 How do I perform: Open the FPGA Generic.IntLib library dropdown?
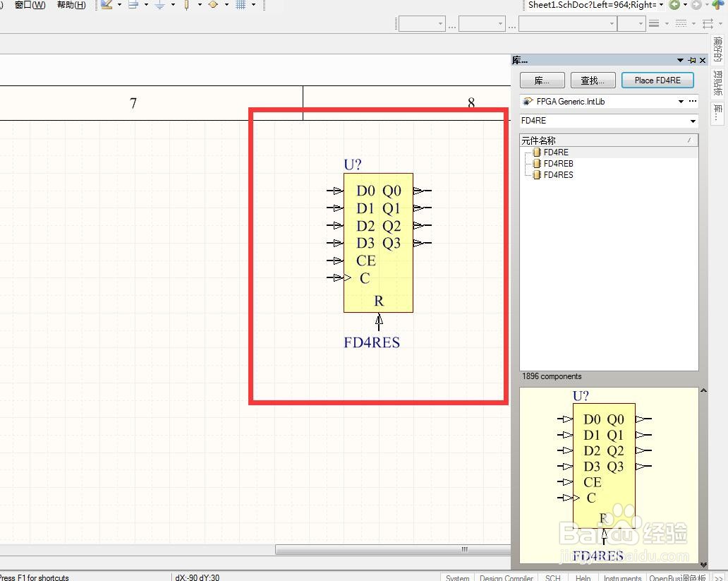click(681, 102)
